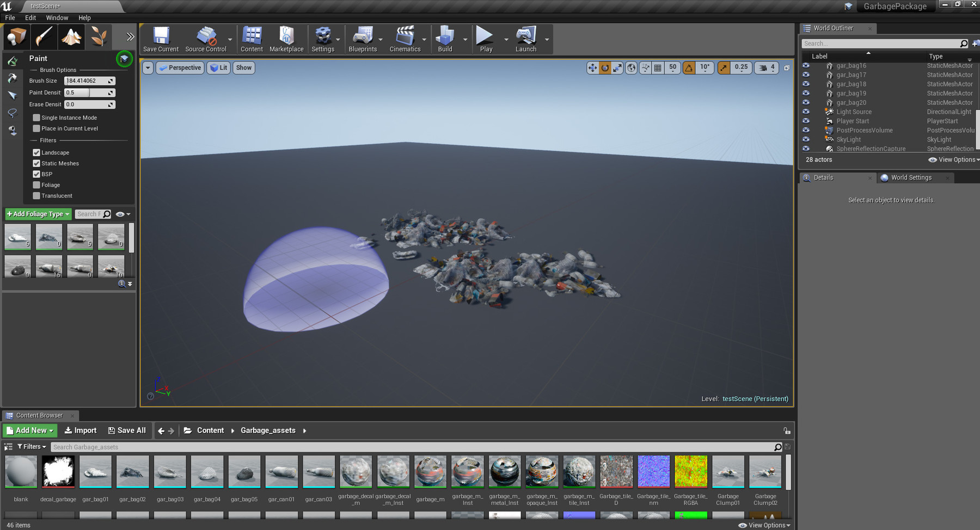Open the Add Foliage Type dropdown
This screenshot has height=530, width=980.
[38, 214]
